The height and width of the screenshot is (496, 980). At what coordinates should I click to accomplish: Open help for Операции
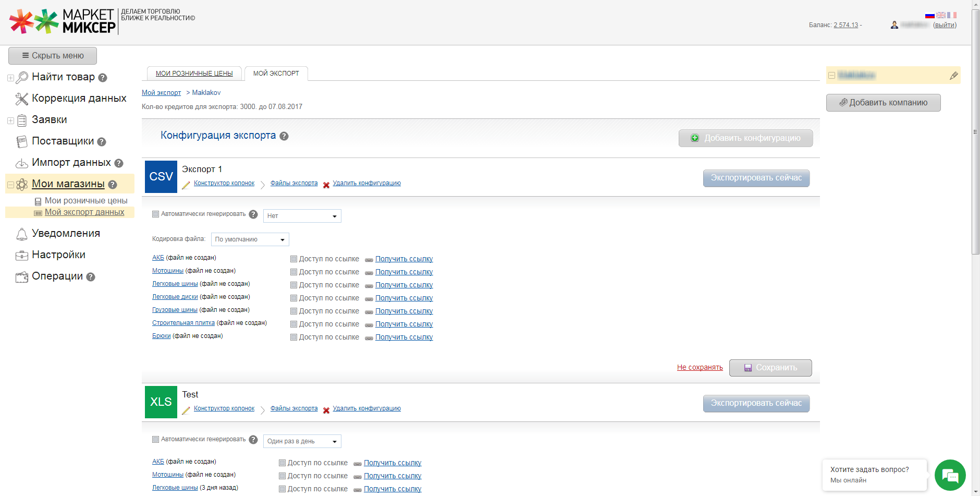coord(91,277)
